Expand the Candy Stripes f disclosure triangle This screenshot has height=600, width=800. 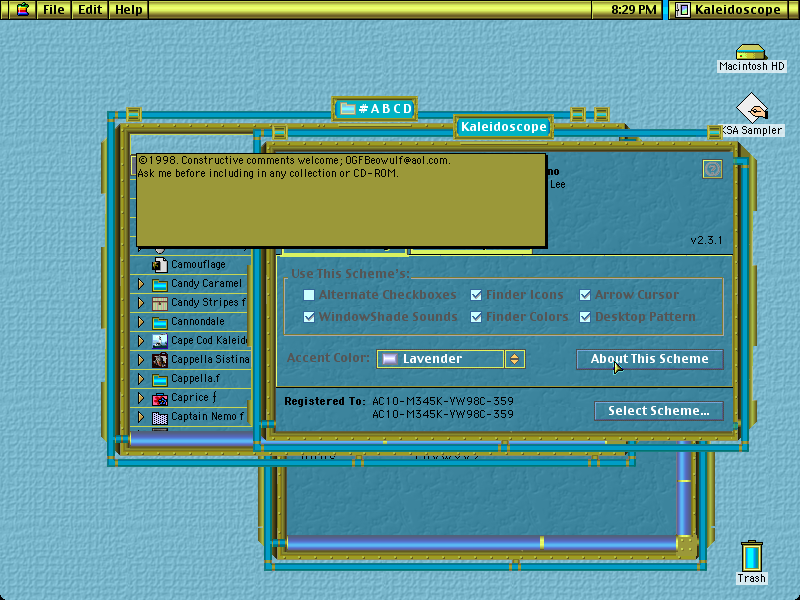click(x=141, y=303)
